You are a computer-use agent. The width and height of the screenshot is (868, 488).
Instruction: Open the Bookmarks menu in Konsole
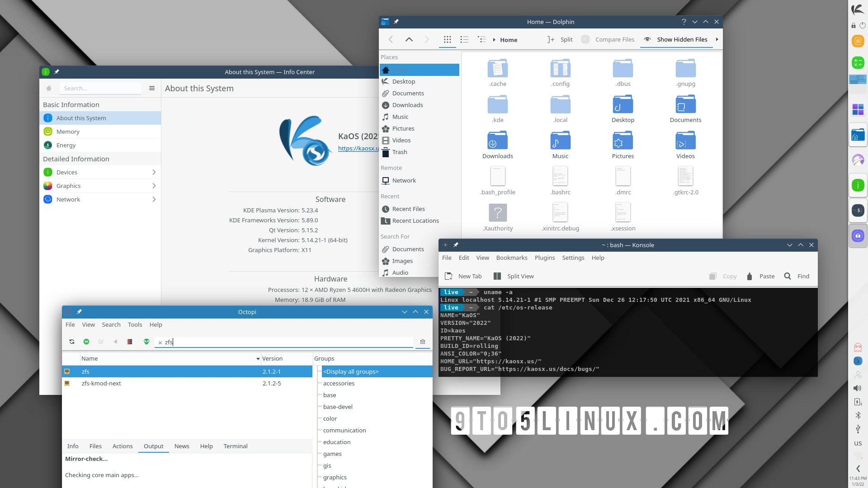[511, 258]
